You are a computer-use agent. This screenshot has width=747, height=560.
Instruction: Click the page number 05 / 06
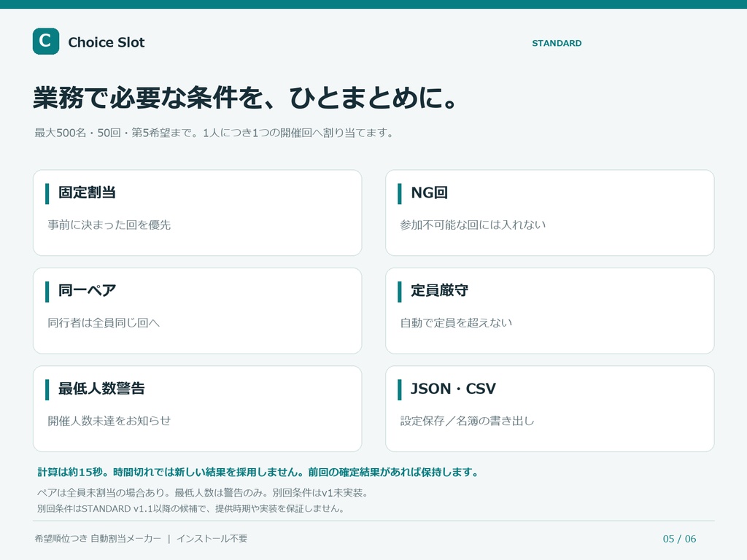679,539
